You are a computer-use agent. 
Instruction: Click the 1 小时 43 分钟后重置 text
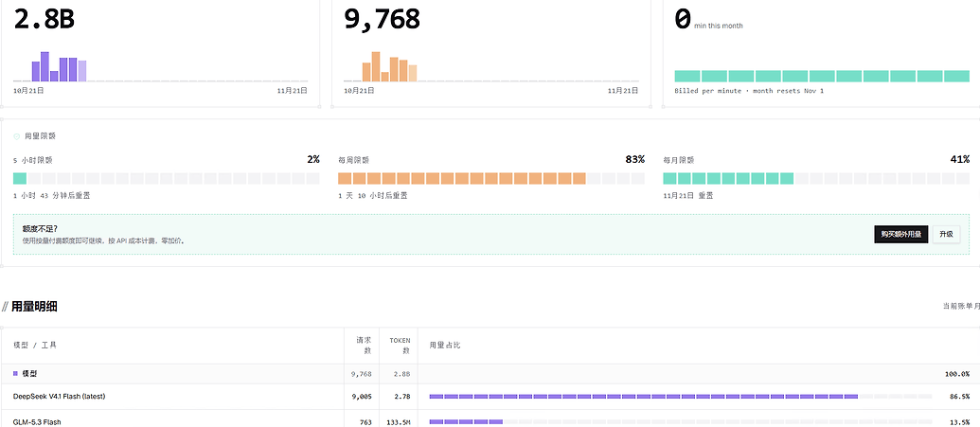tap(51, 196)
